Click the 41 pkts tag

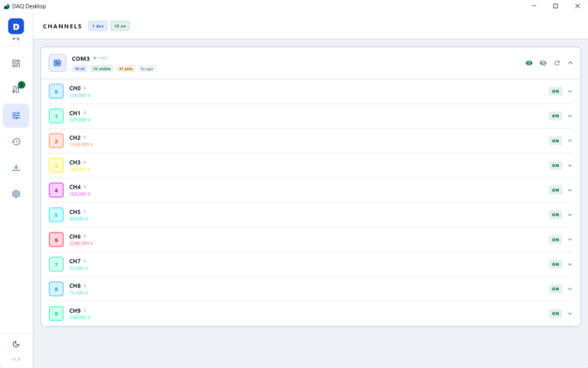(126, 69)
